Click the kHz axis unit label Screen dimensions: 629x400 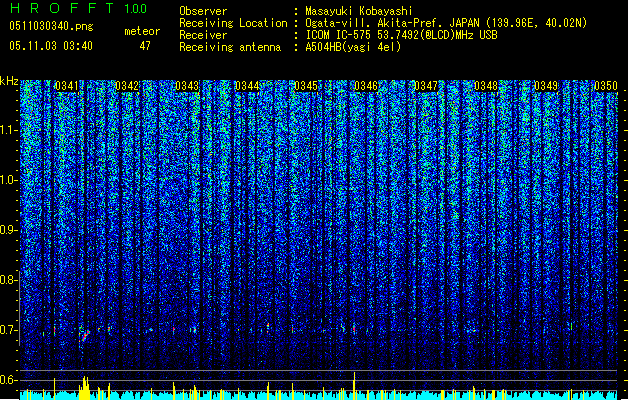click(x=9, y=81)
